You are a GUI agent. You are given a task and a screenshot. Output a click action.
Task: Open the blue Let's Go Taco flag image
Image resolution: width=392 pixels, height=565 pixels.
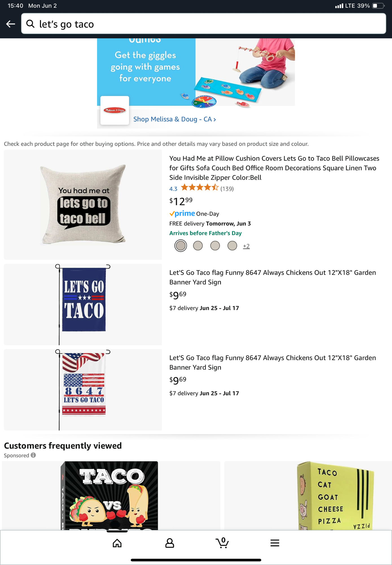[83, 305]
